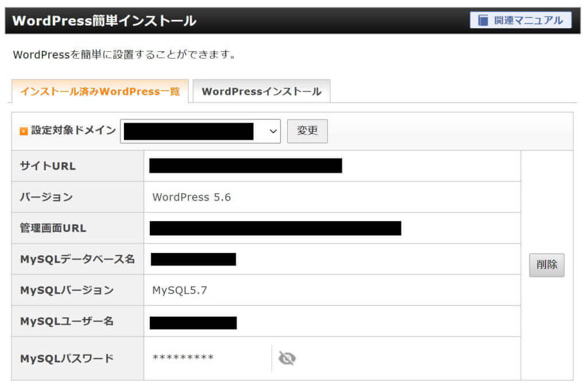The image size is (588, 389).
Task: Click the サイトURL row label
Action: point(48,166)
